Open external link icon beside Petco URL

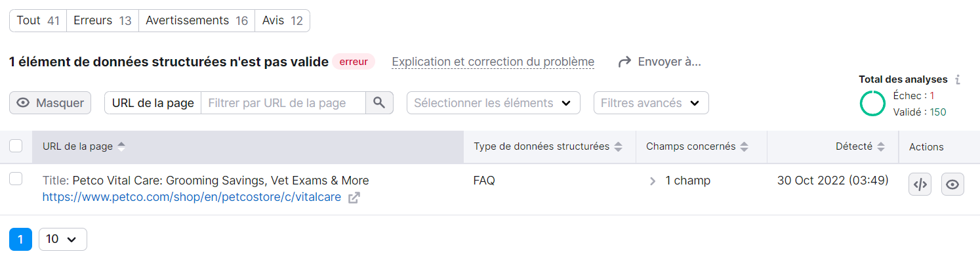[354, 197]
